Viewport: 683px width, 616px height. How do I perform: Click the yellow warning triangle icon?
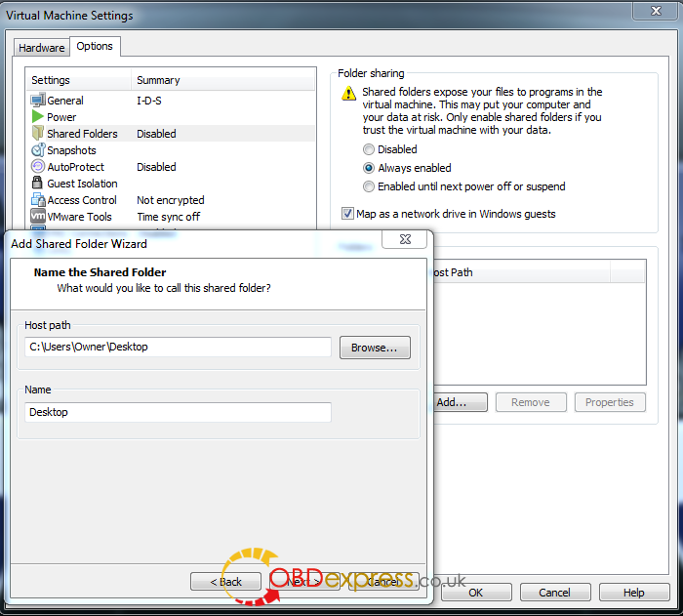tap(348, 94)
